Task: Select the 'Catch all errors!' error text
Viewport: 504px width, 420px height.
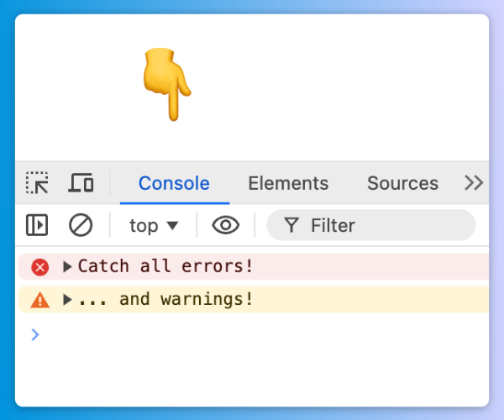Action: [x=165, y=267]
